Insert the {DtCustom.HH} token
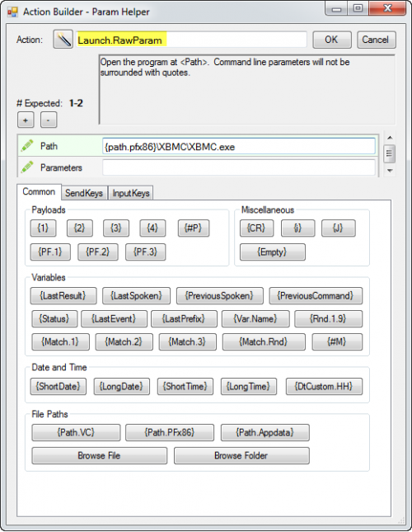412x532 pixels. (324, 387)
